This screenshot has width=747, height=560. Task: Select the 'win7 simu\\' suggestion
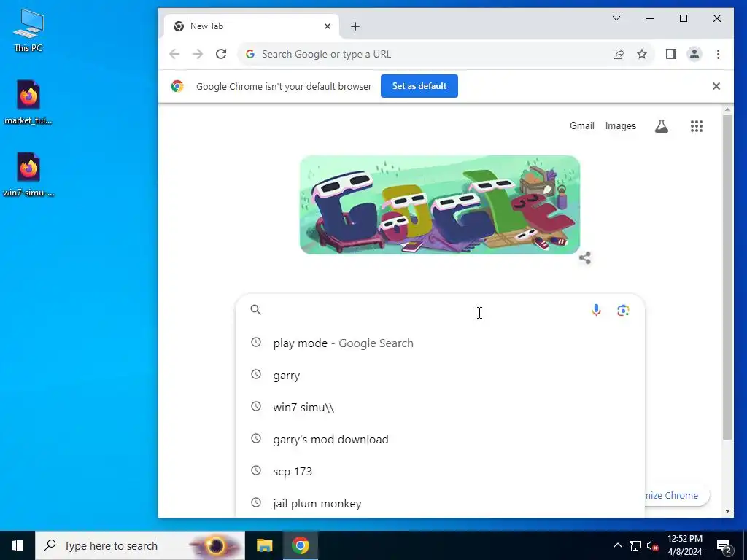440,407
